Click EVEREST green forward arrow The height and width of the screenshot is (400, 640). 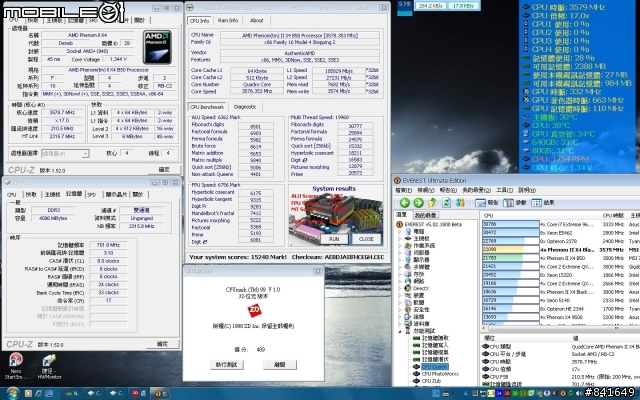click(x=418, y=202)
